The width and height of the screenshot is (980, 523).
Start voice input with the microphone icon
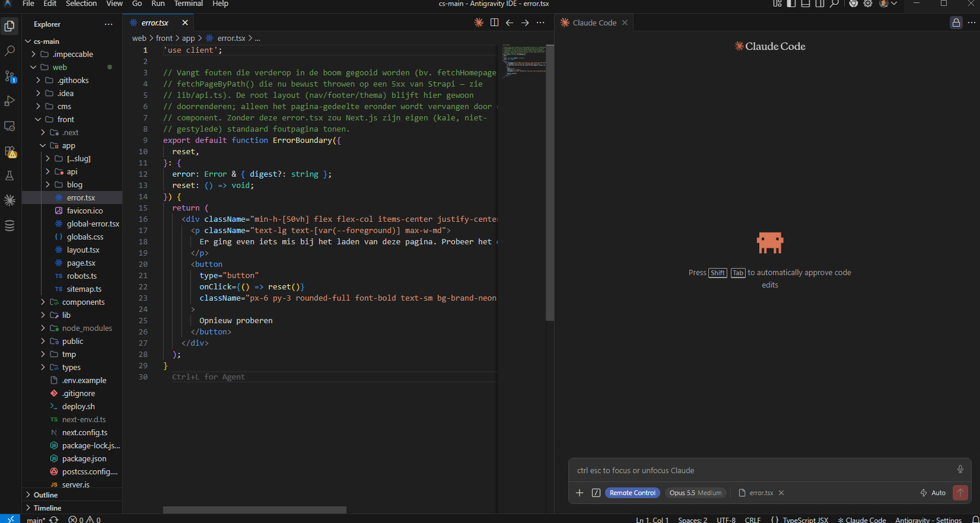[960, 470]
